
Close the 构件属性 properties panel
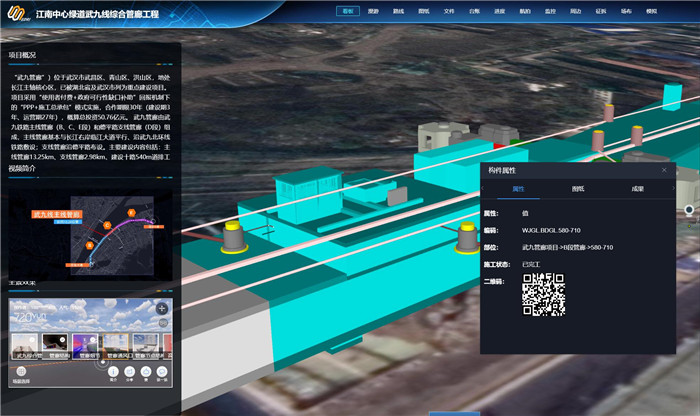pos(664,170)
